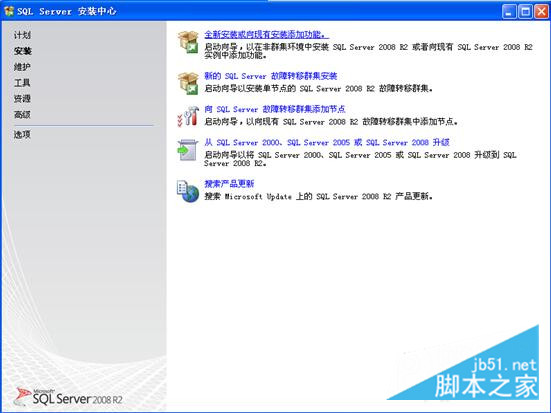The width and height of the screenshot is (551, 413).
Task: Click the upgrade from SQL Server icon
Action: tap(188, 150)
